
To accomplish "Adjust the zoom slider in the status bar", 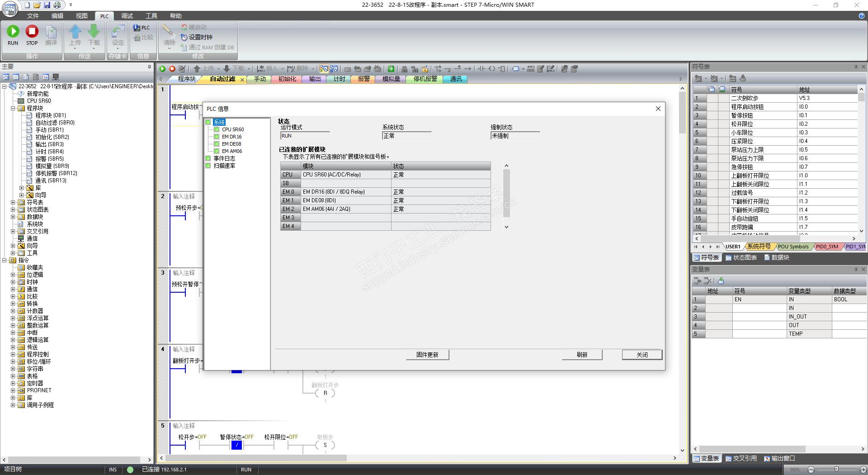I will [836, 470].
